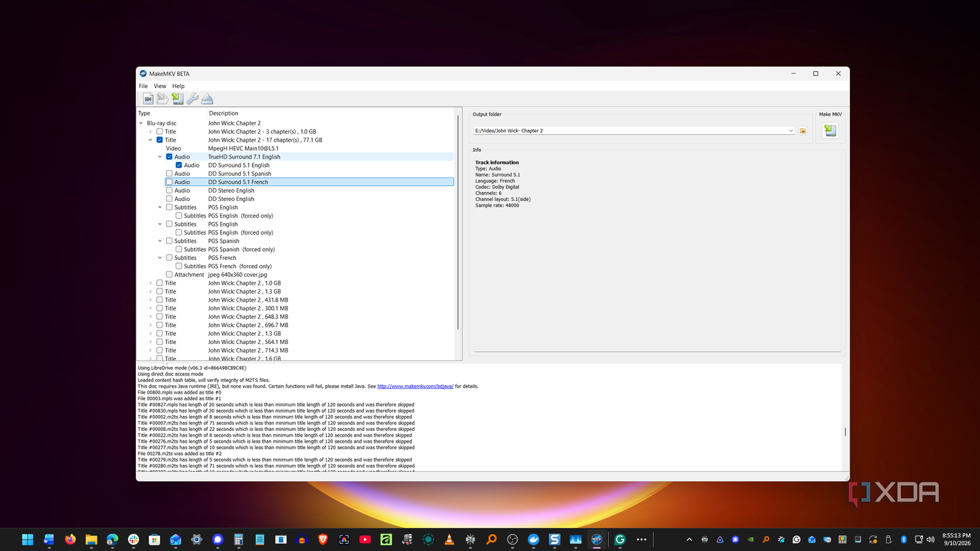
Task: Expand the 300.1 MB title node
Action: click(x=150, y=308)
